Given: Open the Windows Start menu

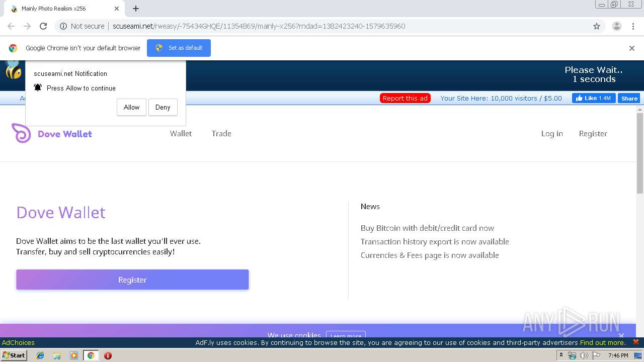Looking at the screenshot, I should [x=14, y=355].
